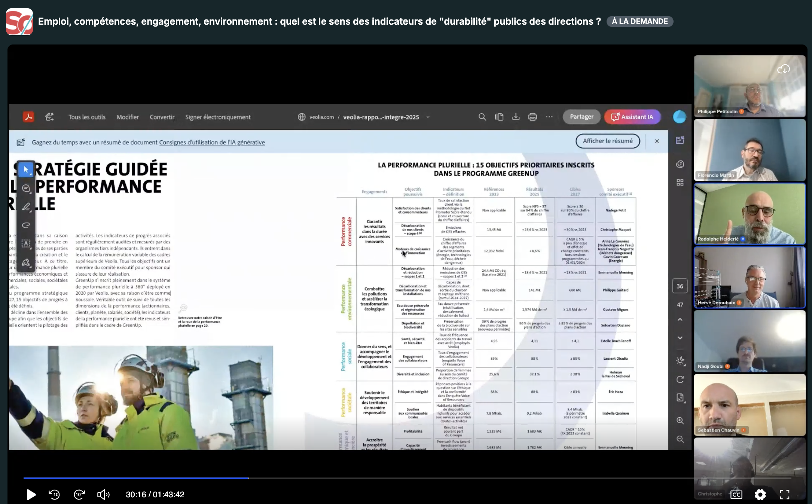Expand the chevron next to the veolia file name

[x=428, y=117]
